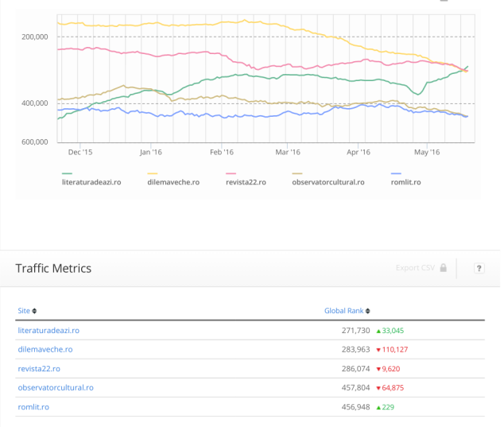
Task: Open dilemaveche.ro link in table
Action: tap(45, 350)
